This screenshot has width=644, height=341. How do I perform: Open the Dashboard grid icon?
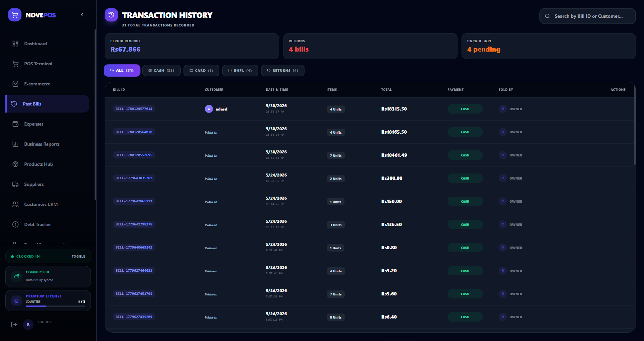pyautogui.click(x=15, y=44)
